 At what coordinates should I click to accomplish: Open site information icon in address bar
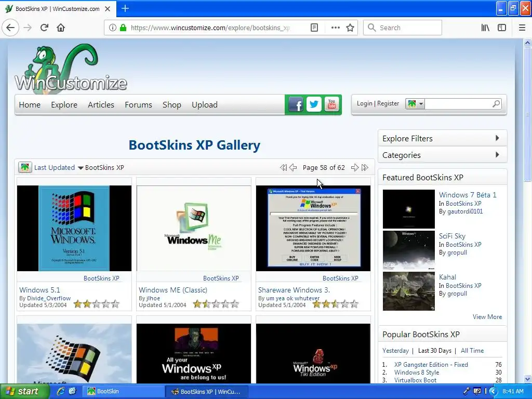[x=112, y=28]
